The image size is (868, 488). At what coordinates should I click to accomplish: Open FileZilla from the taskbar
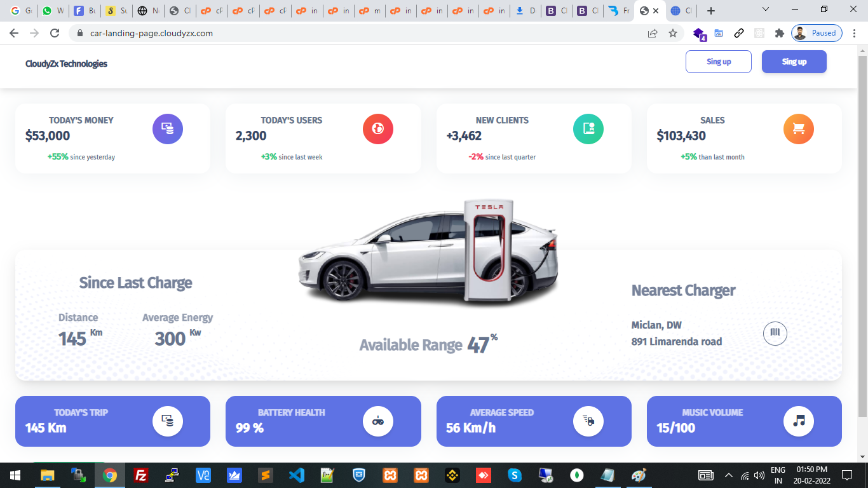click(141, 475)
